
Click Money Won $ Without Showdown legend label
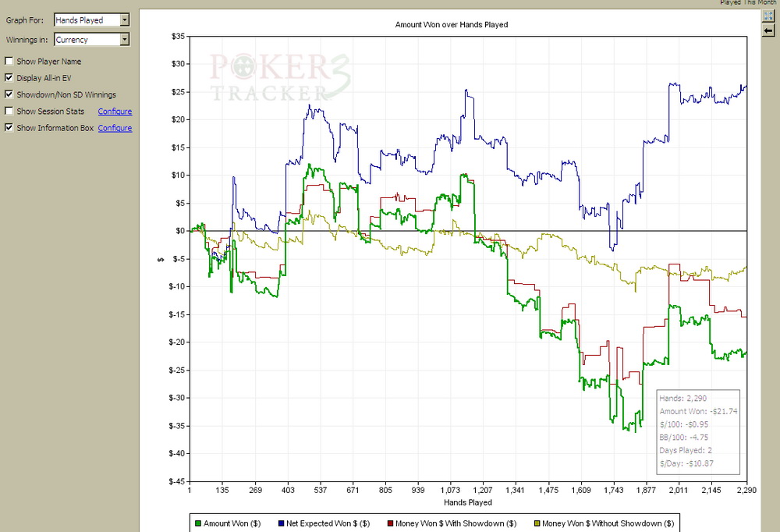coord(608,523)
